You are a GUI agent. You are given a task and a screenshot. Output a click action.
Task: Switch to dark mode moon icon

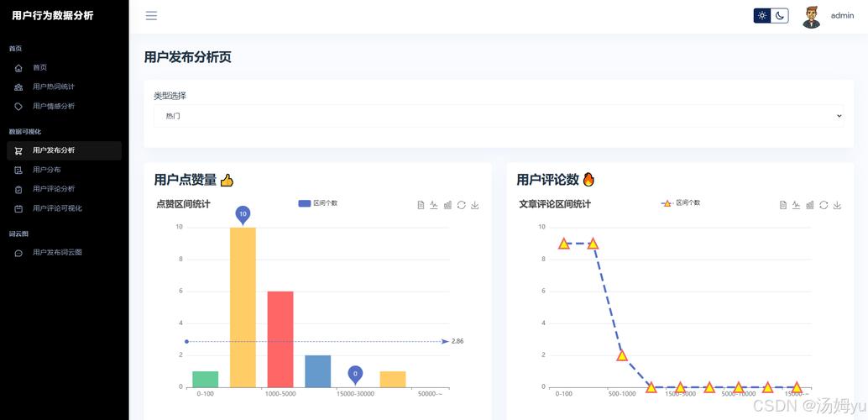[x=779, y=15]
